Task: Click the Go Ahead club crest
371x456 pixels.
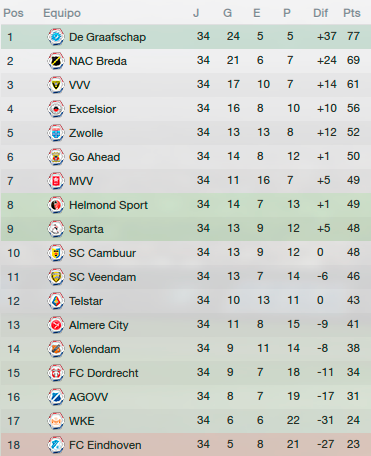Action: (x=56, y=157)
